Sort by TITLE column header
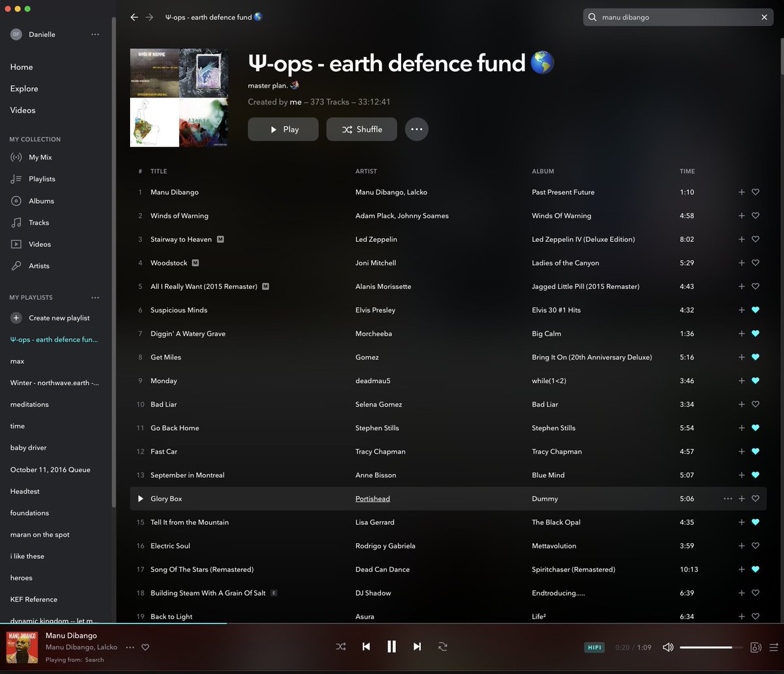The width and height of the screenshot is (784, 674). point(159,171)
